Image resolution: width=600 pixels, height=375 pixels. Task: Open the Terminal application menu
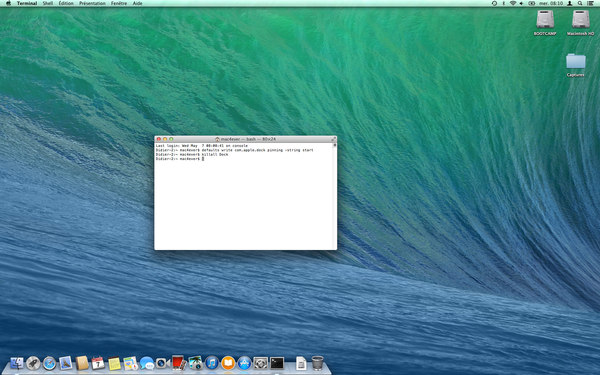pyautogui.click(x=27, y=3)
